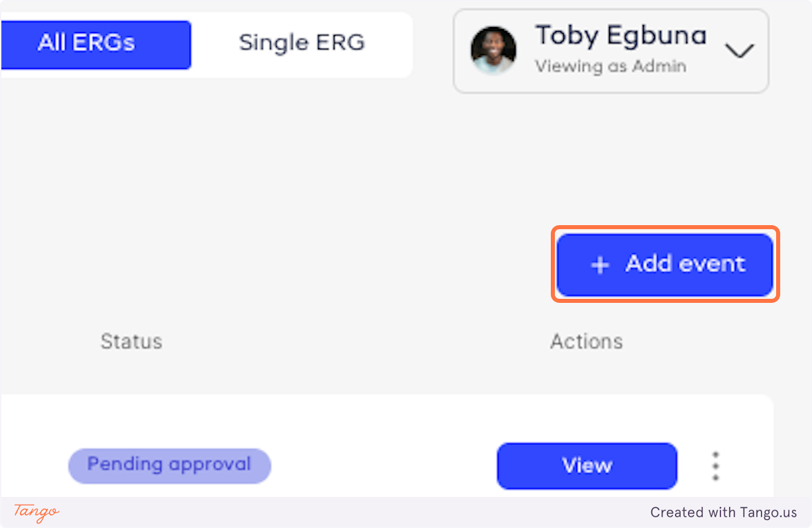Click the plus icon on Add event
812x528 pixels.
pos(600,265)
